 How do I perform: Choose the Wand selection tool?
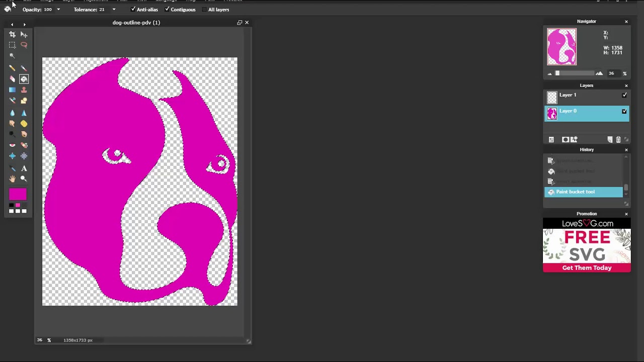[12, 56]
